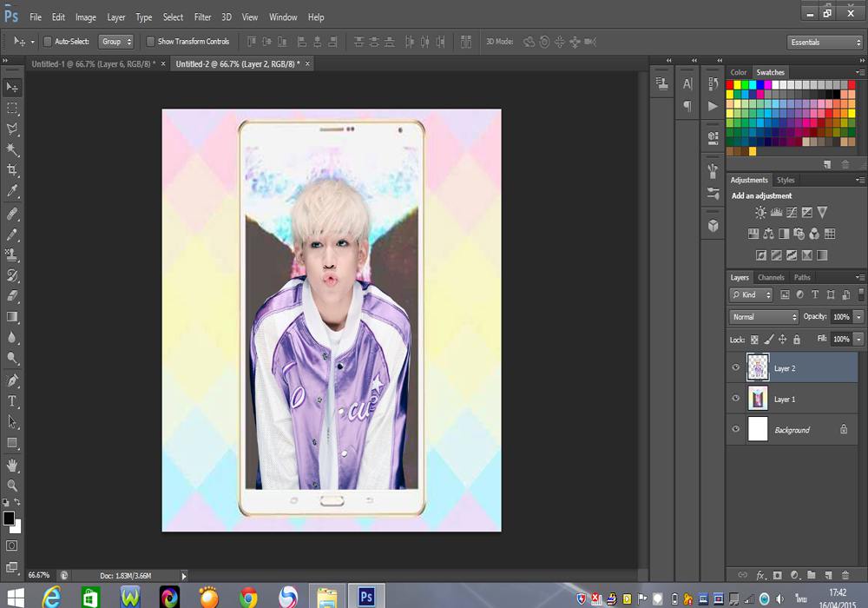The height and width of the screenshot is (608, 868).
Task: Switch to the Channels tab
Action: click(x=771, y=278)
